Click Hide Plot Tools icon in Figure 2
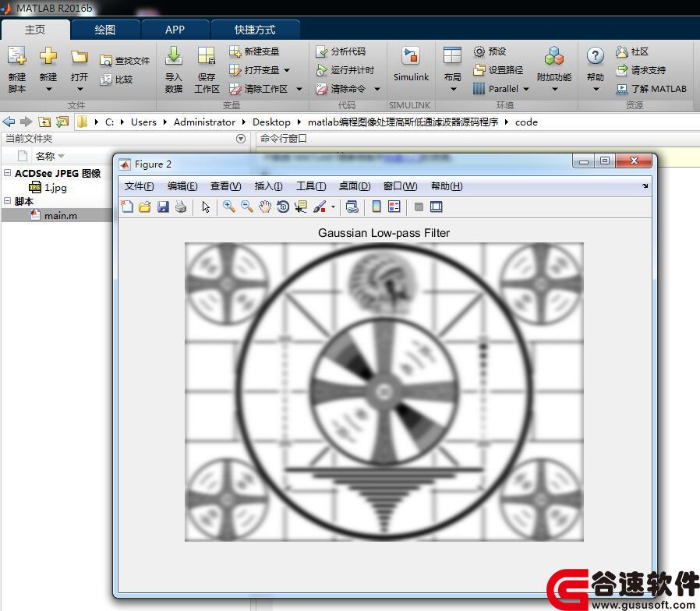This screenshot has height=611, width=700. (x=419, y=207)
